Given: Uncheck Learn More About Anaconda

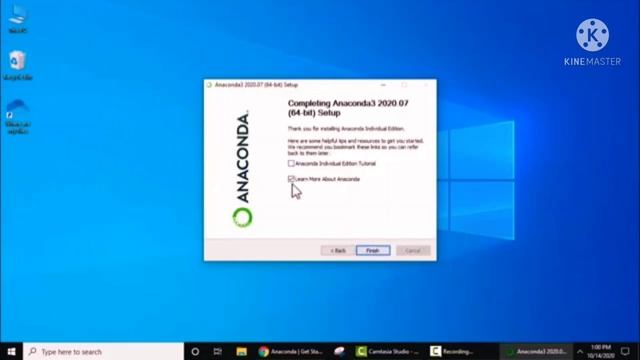Looking at the screenshot, I should (x=291, y=179).
